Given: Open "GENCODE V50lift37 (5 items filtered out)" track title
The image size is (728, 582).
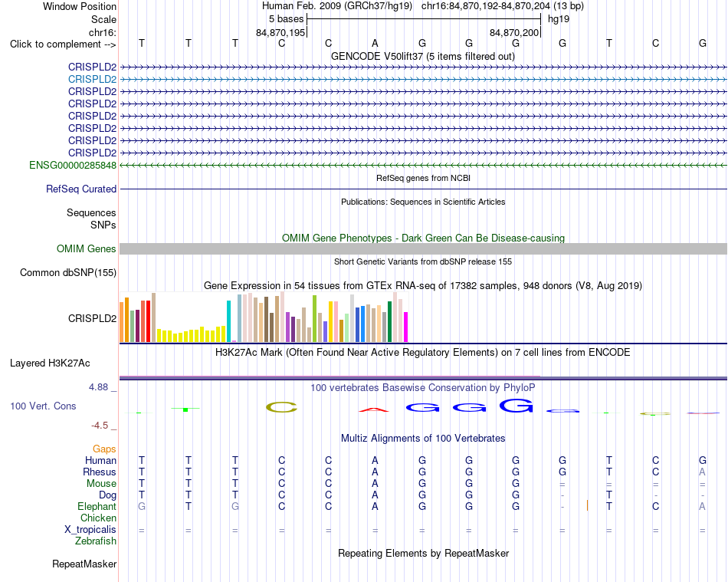Looking at the screenshot, I should 423,56.
